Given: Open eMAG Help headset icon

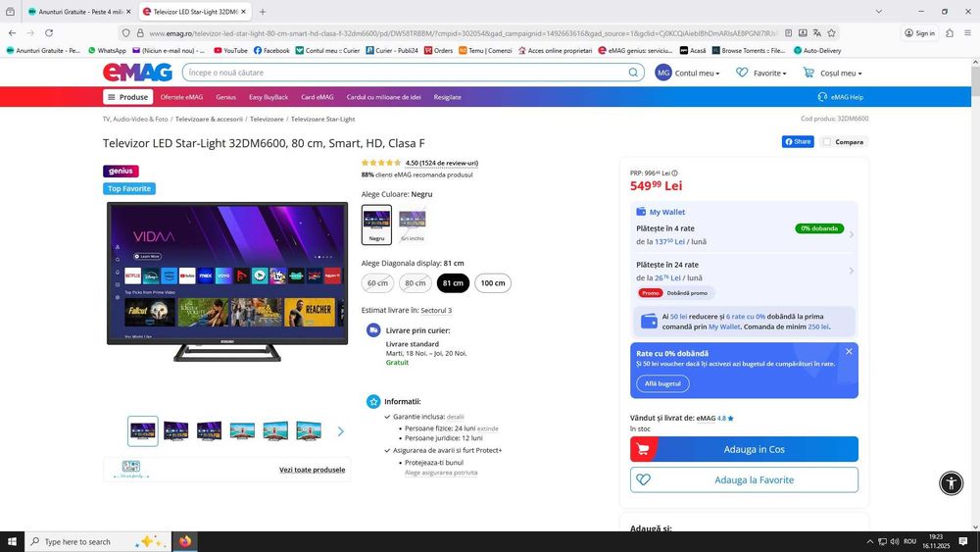Looking at the screenshot, I should coord(822,97).
